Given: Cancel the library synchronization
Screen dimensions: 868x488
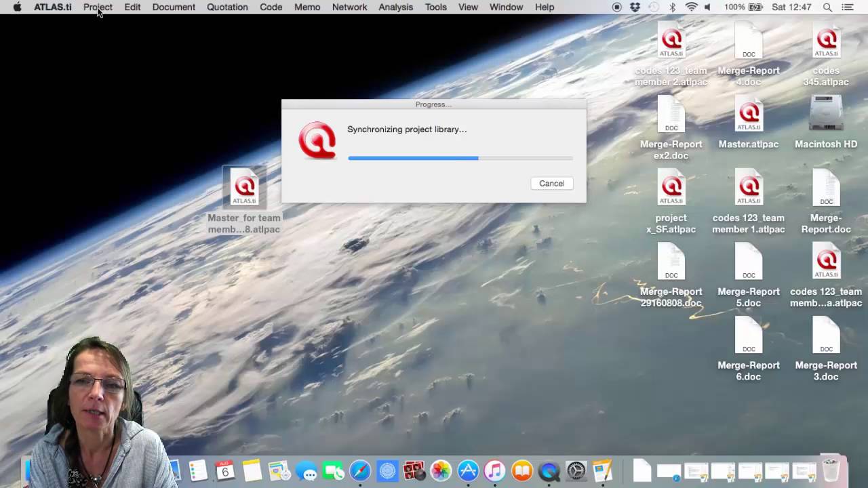Looking at the screenshot, I should 551,183.
